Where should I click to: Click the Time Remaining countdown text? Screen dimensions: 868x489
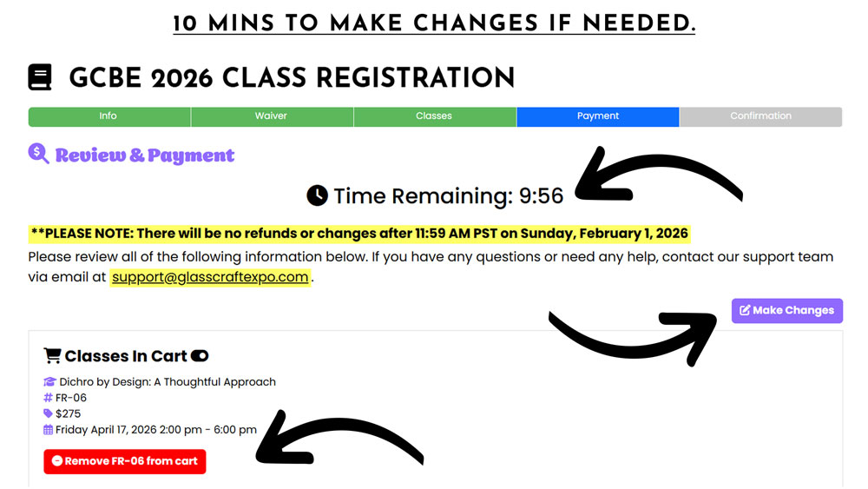[x=448, y=196]
